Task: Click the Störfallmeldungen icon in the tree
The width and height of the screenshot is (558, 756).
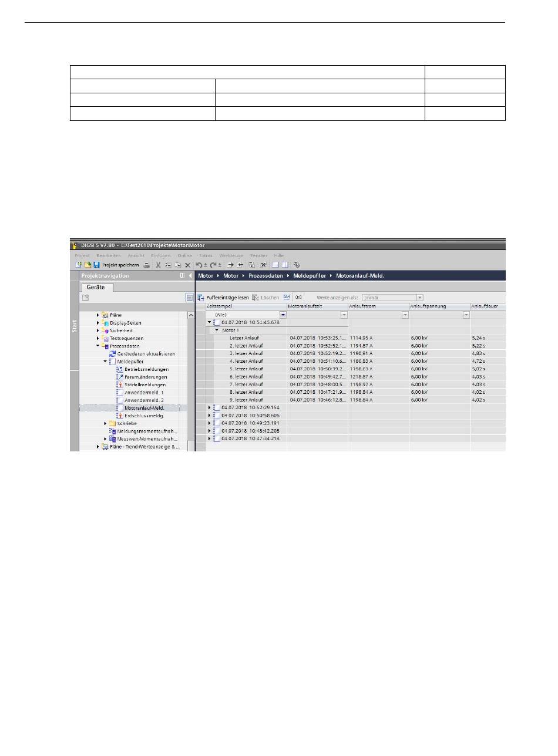Action: (x=119, y=384)
